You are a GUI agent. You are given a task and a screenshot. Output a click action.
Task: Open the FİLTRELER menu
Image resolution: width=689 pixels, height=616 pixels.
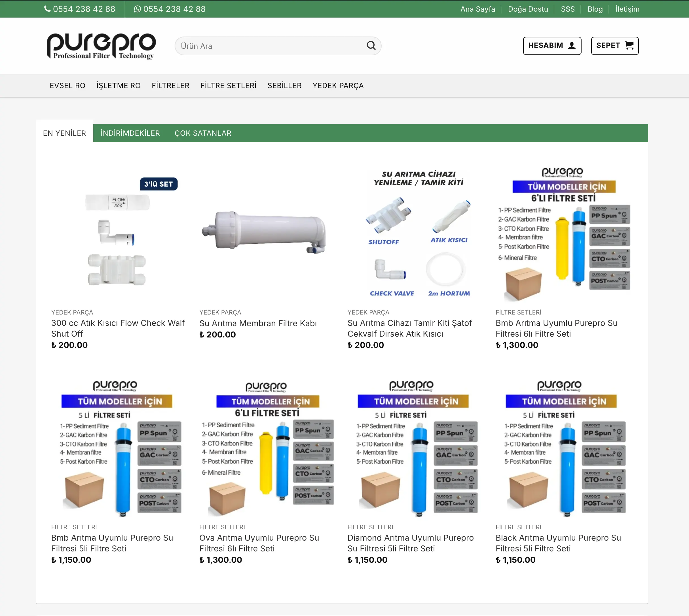(170, 86)
